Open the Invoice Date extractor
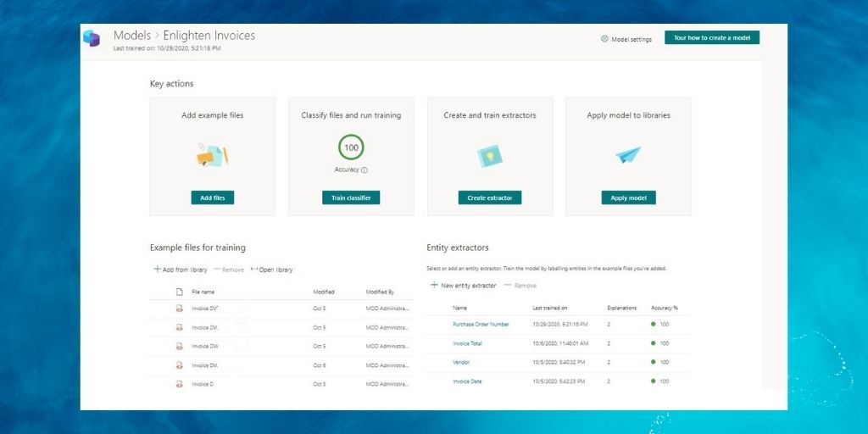This screenshot has width=868, height=434. pyautogui.click(x=467, y=381)
